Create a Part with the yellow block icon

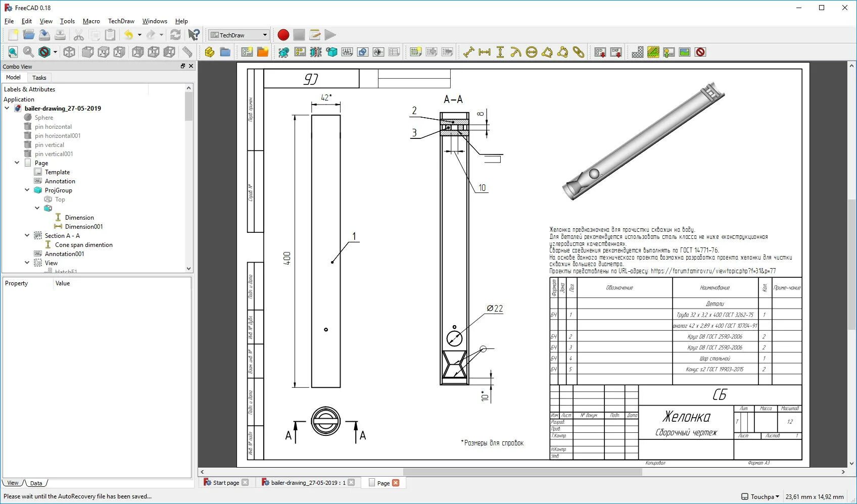209,52
